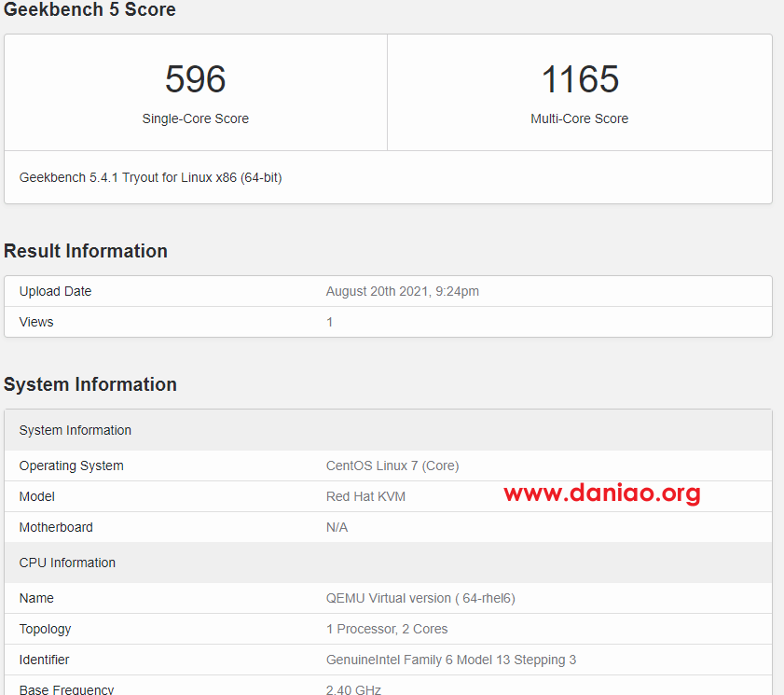
Task: Select the single-core score value 596
Action: [196, 79]
